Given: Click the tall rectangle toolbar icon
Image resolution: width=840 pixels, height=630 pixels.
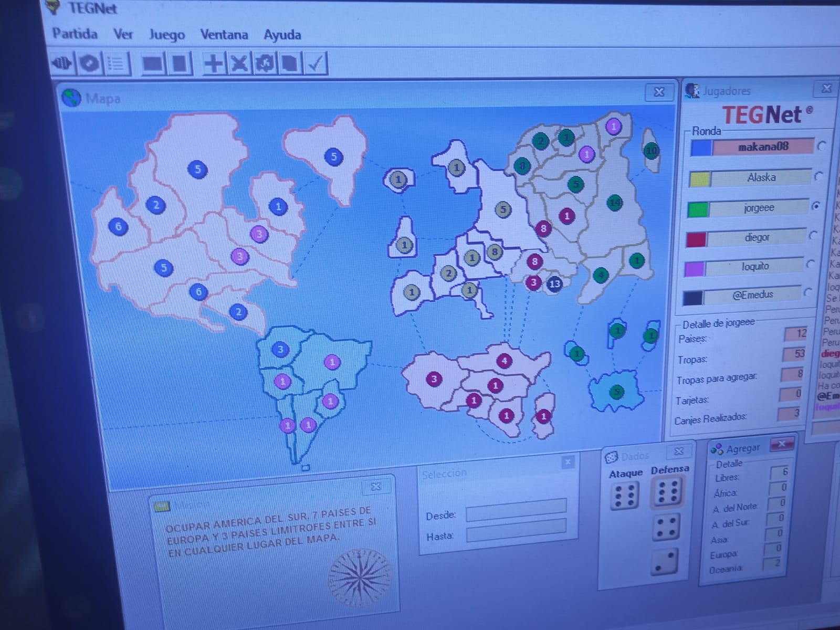Looking at the screenshot, I should (180, 64).
